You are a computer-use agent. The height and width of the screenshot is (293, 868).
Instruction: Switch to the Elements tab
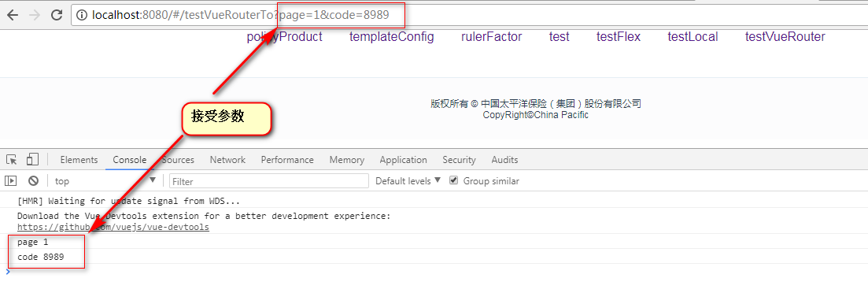click(79, 160)
